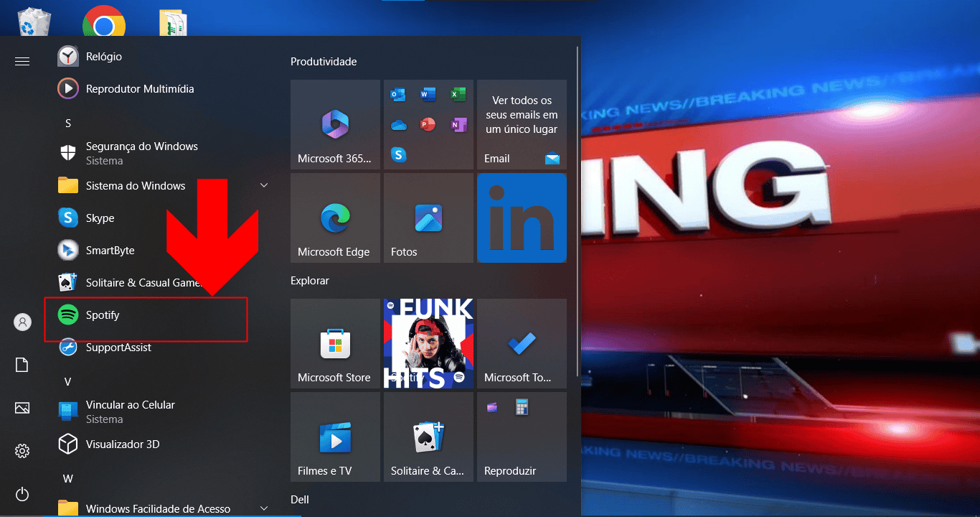
Task: Open Skype in the Office tile group
Action: pos(398,154)
